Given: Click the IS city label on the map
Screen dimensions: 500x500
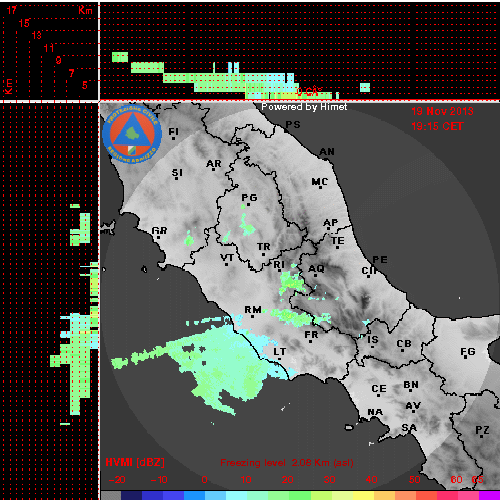Looking at the screenshot, I should click(373, 340).
